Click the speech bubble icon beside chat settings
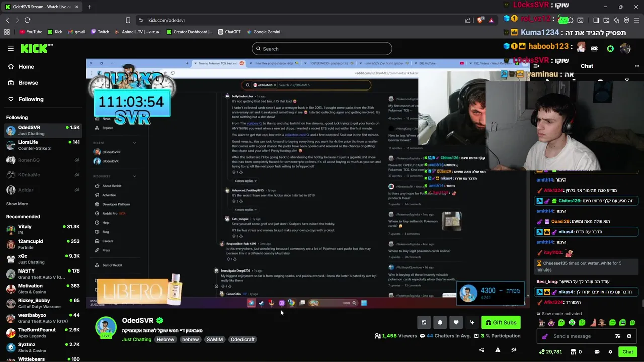This screenshot has height=362, width=644. tap(597, 352)
